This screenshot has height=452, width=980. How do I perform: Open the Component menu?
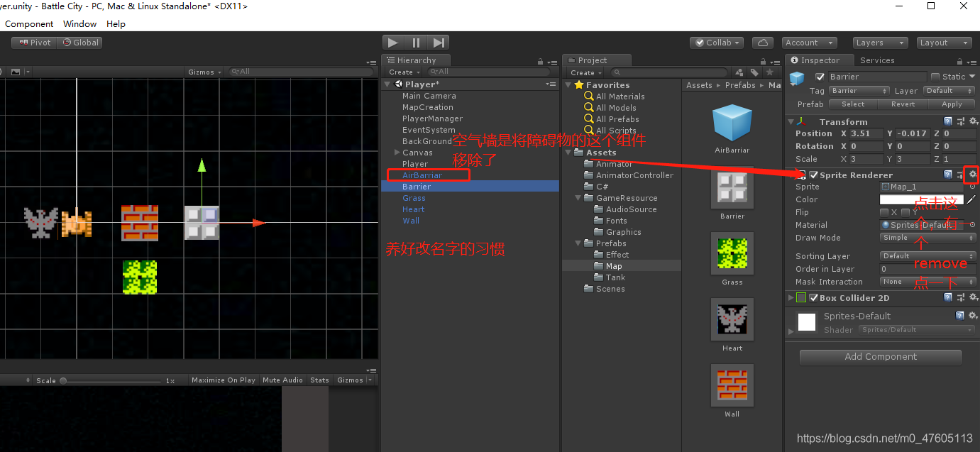click(29, 23)
